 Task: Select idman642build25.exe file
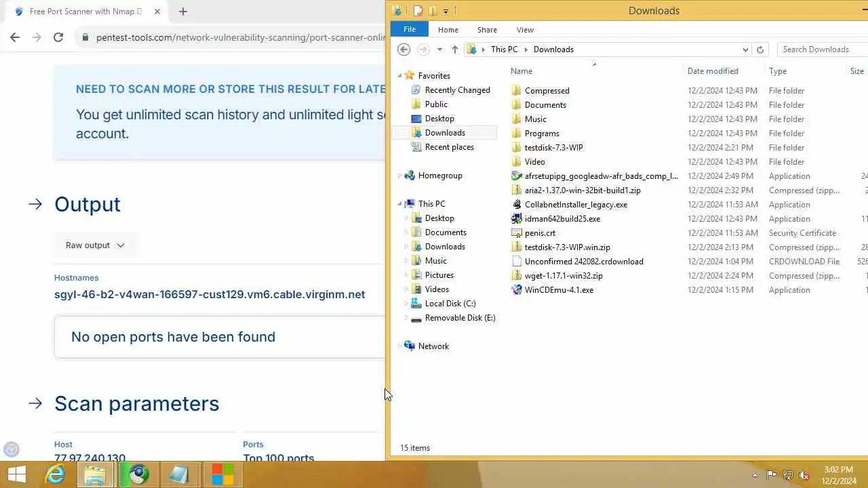pyautogui.click(x=562, y=219)
